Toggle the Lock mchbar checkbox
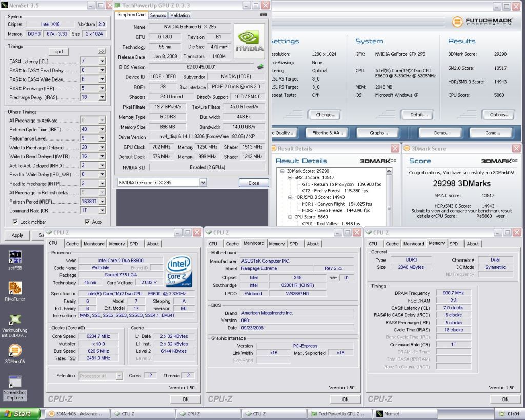The width and height of the screenshot is (525, 420). point(15,222)
